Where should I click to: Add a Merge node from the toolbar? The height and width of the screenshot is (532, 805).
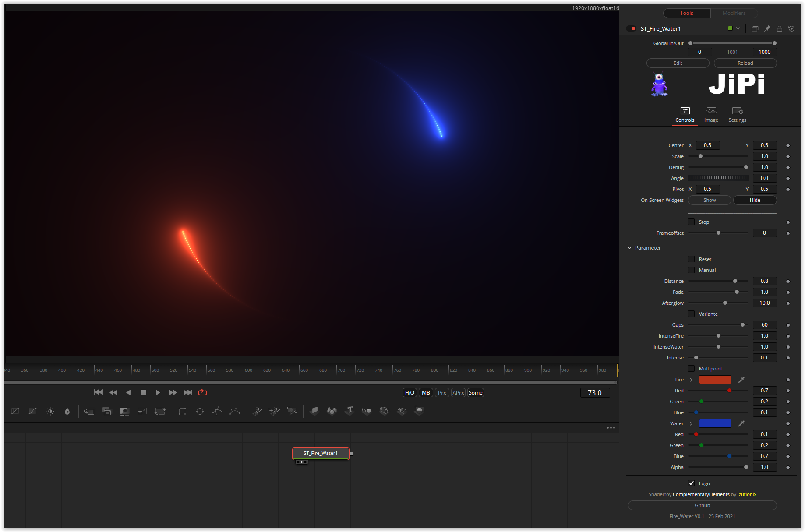tap(89, 411)
